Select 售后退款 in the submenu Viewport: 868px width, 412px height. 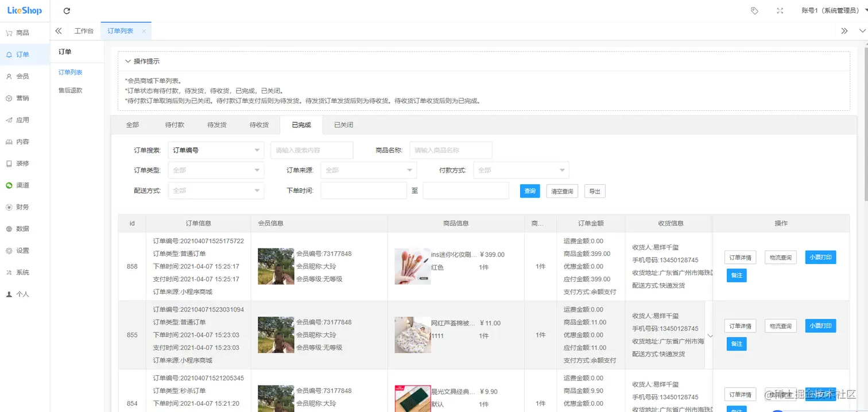coord(70,90)
